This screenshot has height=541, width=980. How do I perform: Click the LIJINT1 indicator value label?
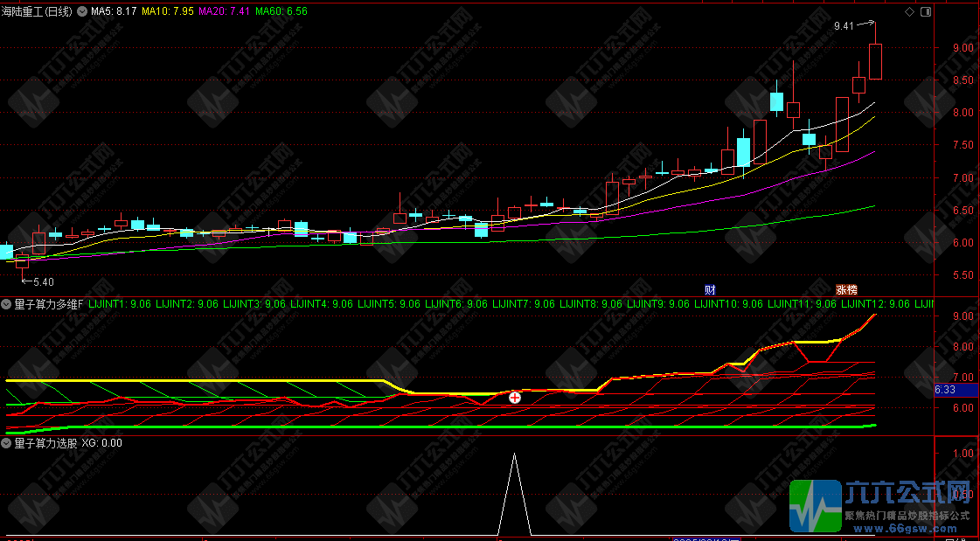point(122,304)
